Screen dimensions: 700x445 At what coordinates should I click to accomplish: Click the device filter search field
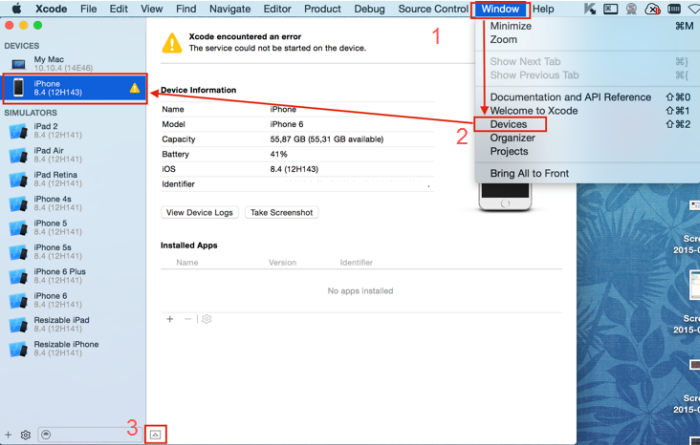[89, 434]
